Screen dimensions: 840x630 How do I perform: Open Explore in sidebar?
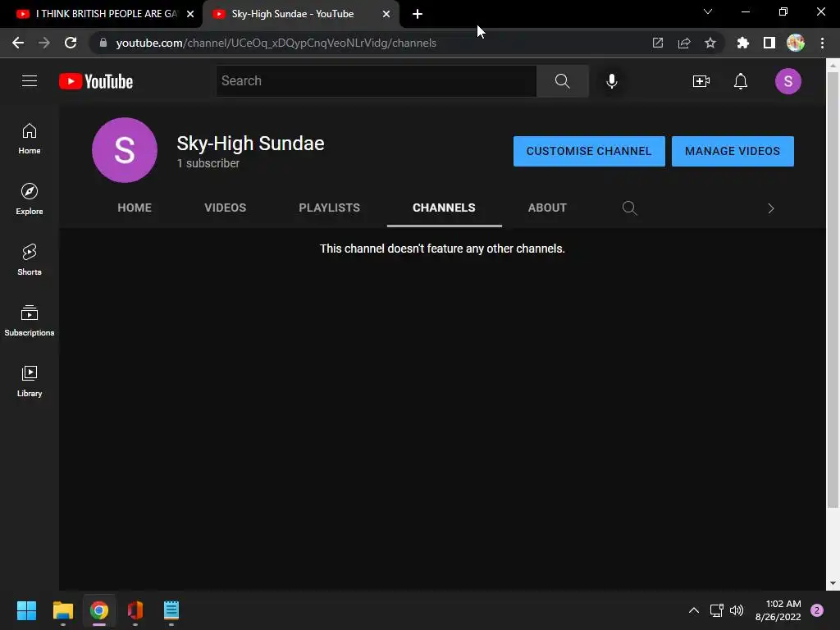click(x=30, y=199)
